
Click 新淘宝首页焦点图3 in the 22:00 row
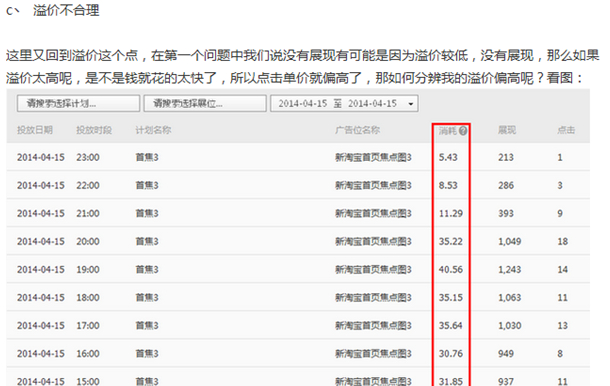point(373,185)
